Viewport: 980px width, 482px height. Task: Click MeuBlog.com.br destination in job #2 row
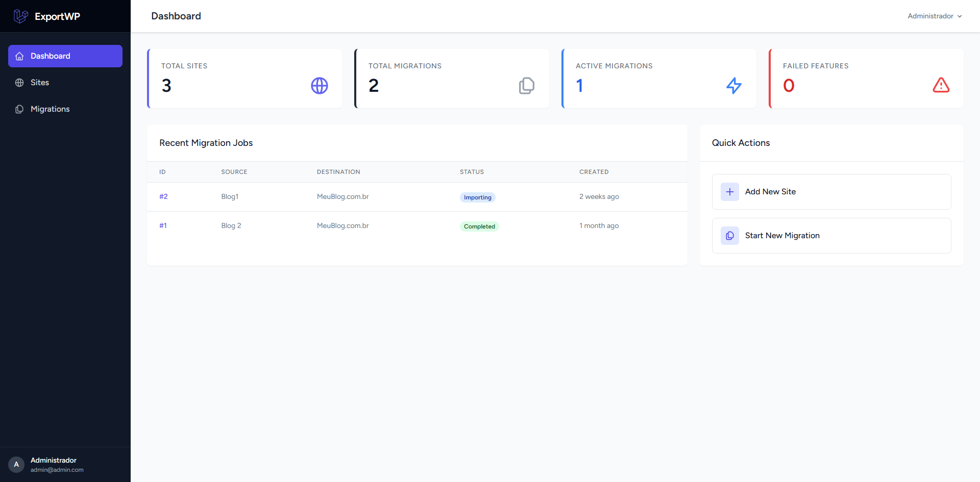343,197
